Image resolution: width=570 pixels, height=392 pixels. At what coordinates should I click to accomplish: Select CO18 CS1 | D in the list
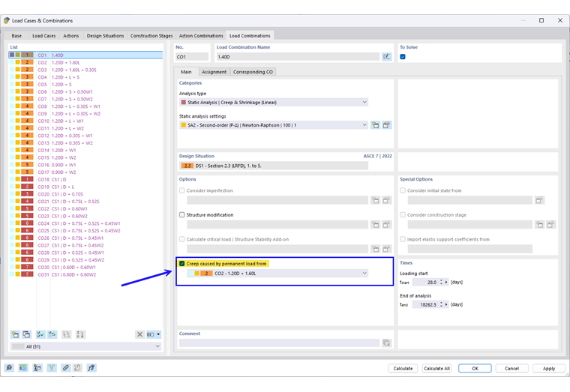(85, 179)
